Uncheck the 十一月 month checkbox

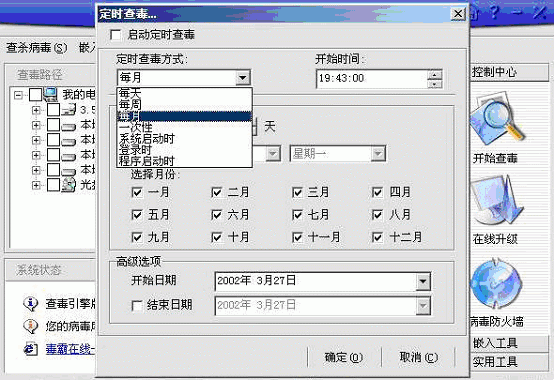coord(297,237)
